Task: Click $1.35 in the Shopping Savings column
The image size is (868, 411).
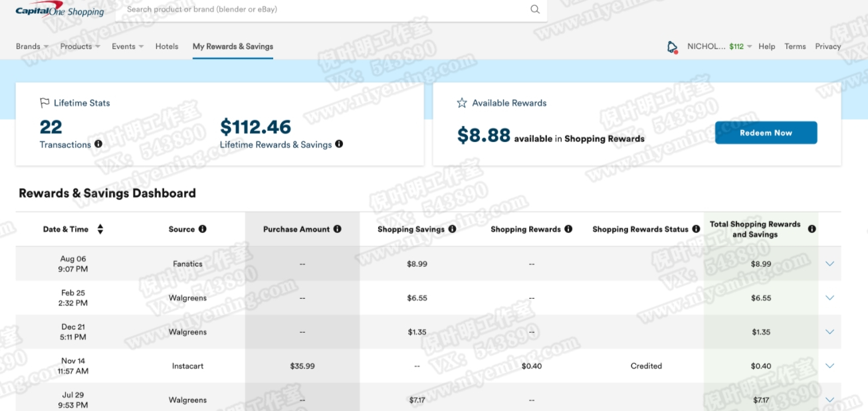Action: point(417,332)
